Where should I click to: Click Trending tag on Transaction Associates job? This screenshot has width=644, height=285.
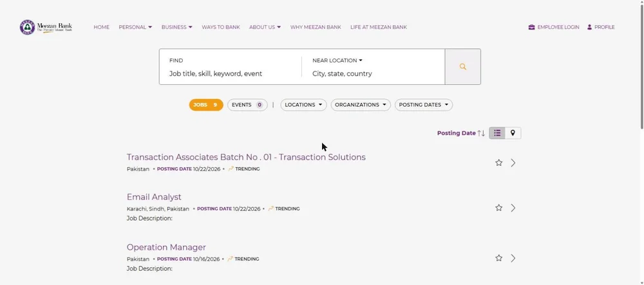point(244,169)
